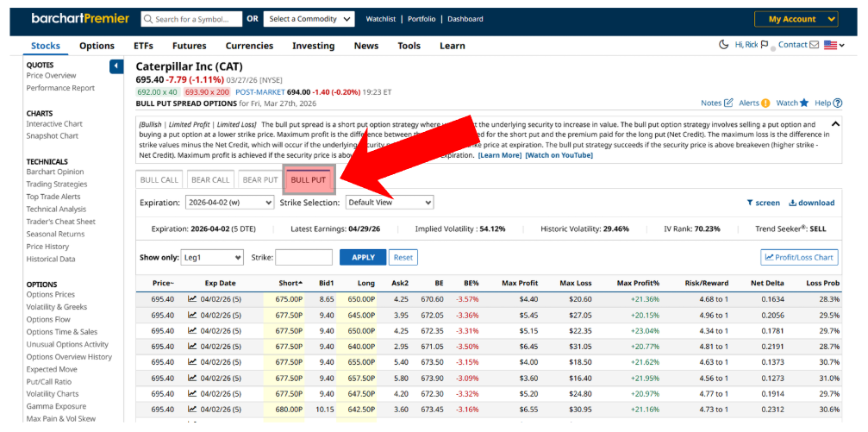Screen dimensions: 868x432
Task: Click the Contact envelope icon
Action: click(815, 45)
